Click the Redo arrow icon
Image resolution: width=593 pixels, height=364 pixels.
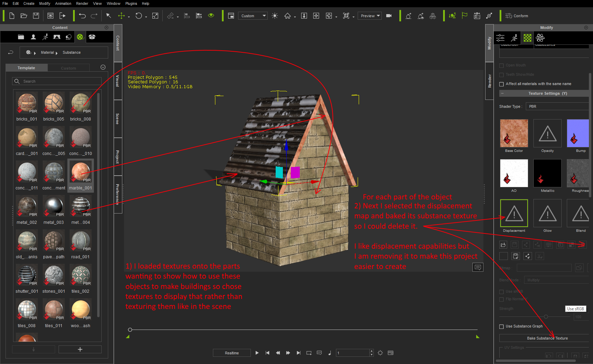click(94, 16)
